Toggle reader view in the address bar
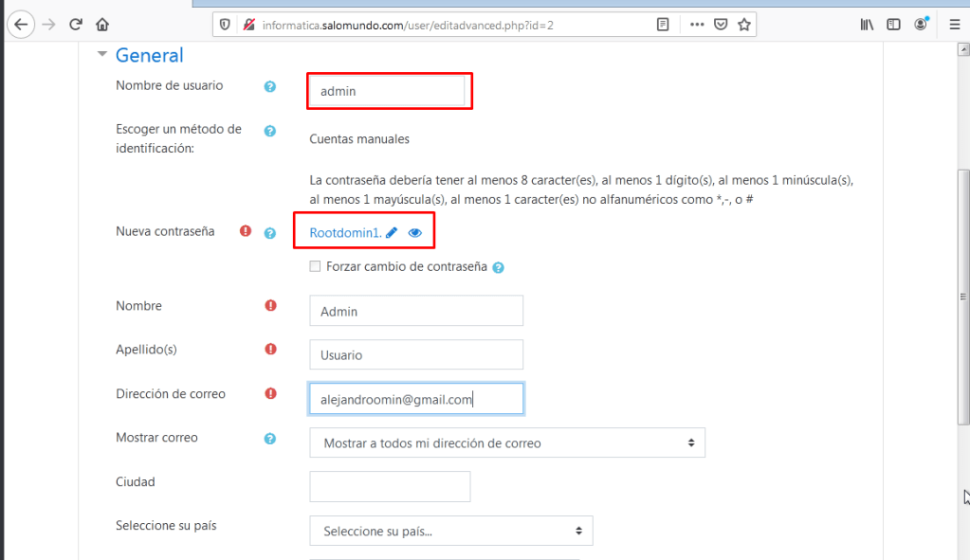The width and height of the screenshot is (970, 560). pos(663,25)
